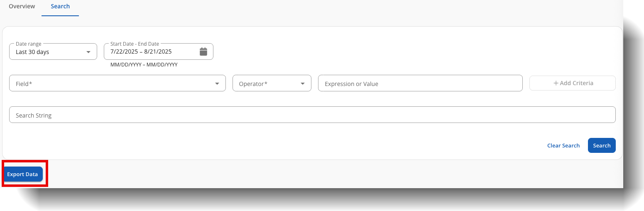644x211 pixels.
Task: Click into the Search String field
Action: [312, 115]
